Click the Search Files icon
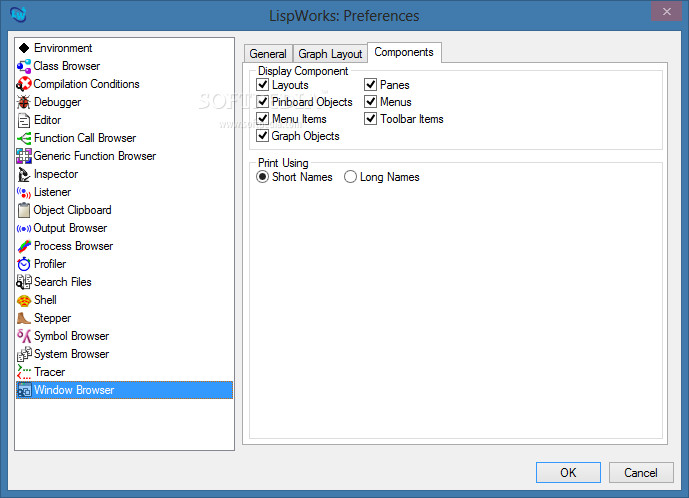 [24, 282]
